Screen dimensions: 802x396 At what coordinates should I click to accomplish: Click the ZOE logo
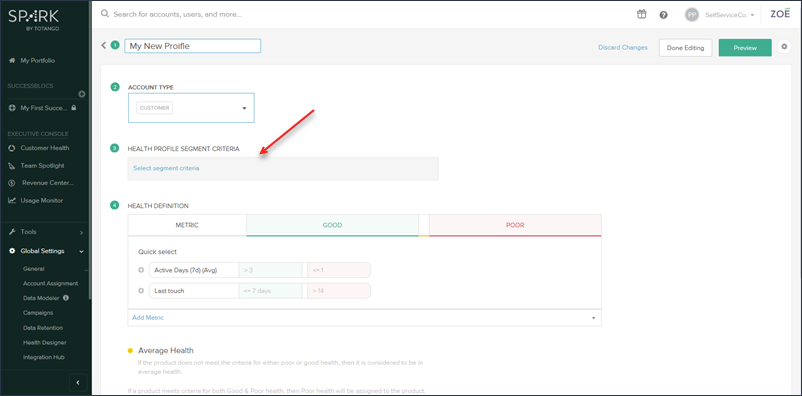pyautogui.click(x=780, y=14)
